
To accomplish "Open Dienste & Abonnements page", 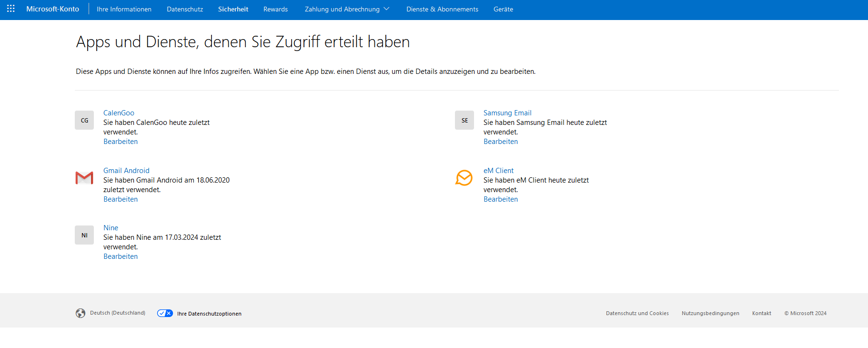I will click(x=442, y=9).
